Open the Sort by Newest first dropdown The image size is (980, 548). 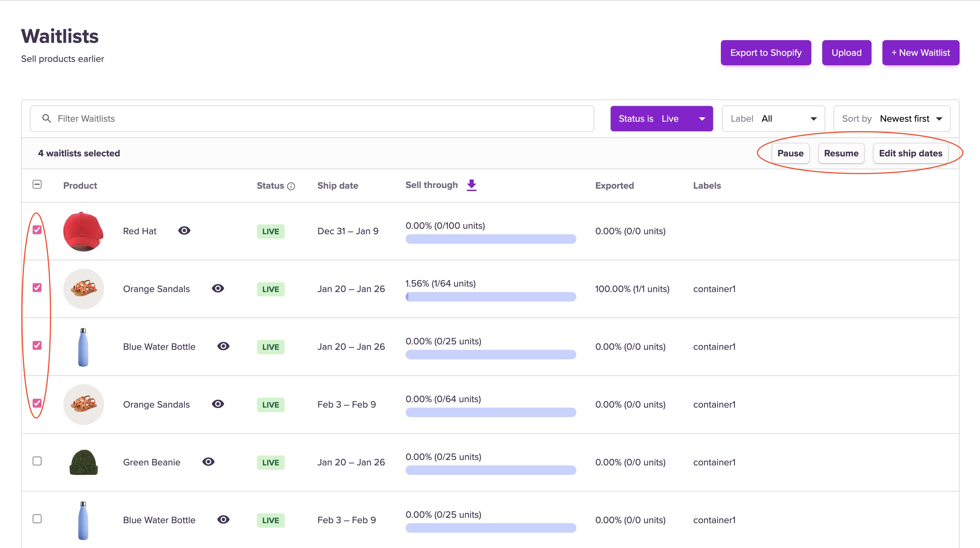(x=891, y=119)
